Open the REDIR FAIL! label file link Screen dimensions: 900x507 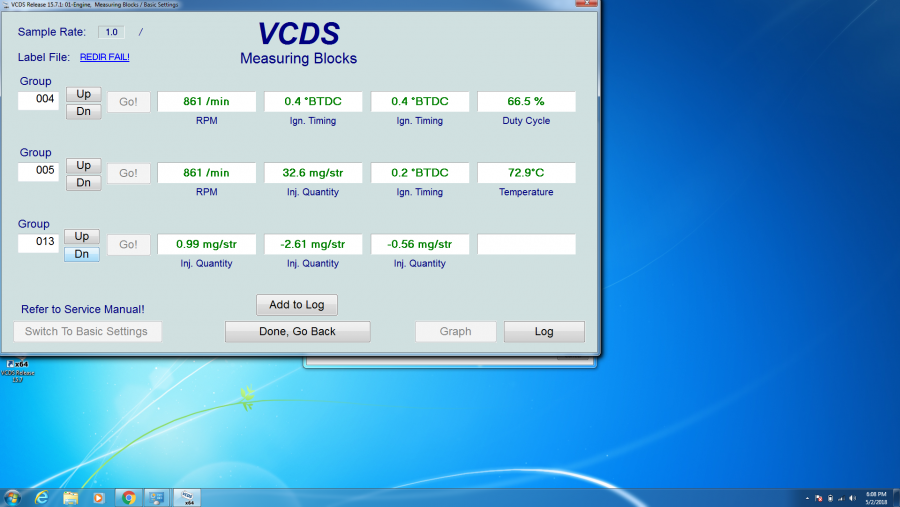point(104,57)
